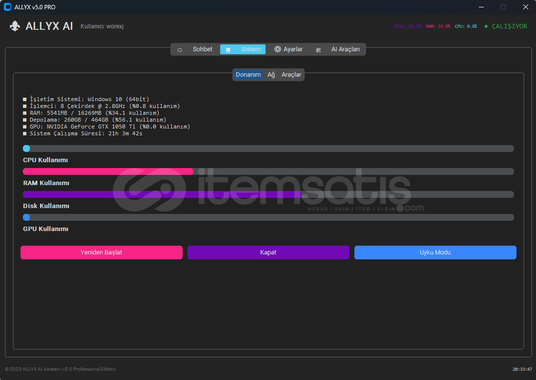This screenshot has width=536, height=380.
Task: Click the purple Kapat button
Action: tap(268, 253)
